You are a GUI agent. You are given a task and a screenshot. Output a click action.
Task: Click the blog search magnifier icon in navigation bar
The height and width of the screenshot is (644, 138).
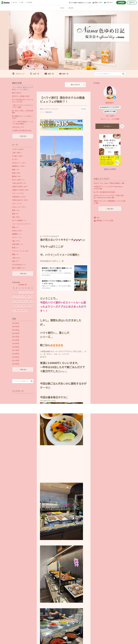[x=123, y=74]
